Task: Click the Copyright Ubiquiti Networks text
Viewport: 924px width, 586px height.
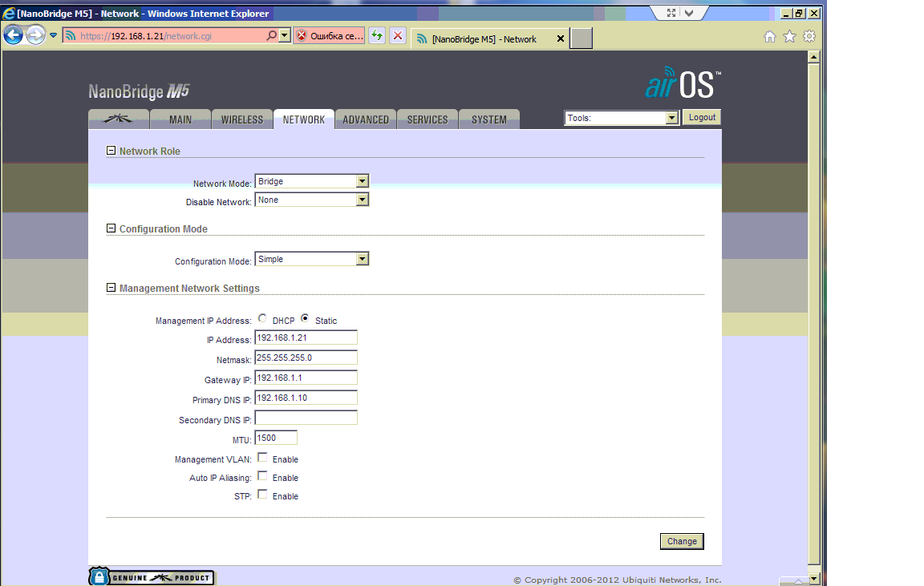Action: [x=617, y=580]
